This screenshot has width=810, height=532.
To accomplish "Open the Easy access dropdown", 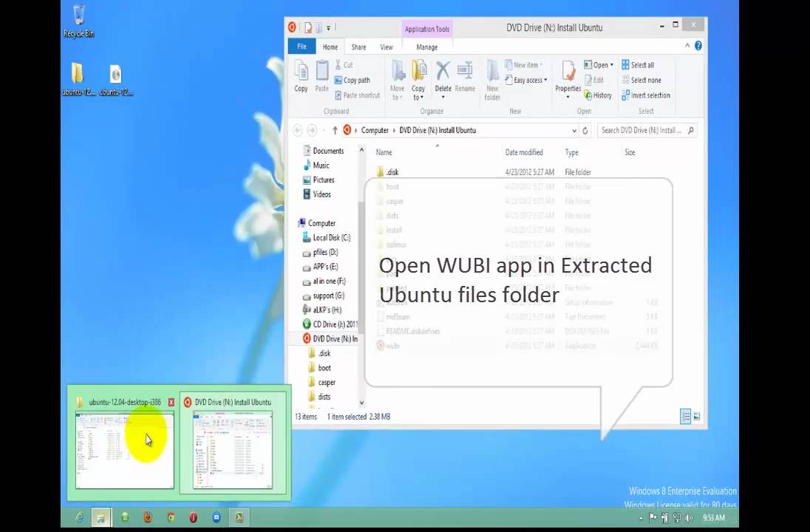I will pos(526,80).
